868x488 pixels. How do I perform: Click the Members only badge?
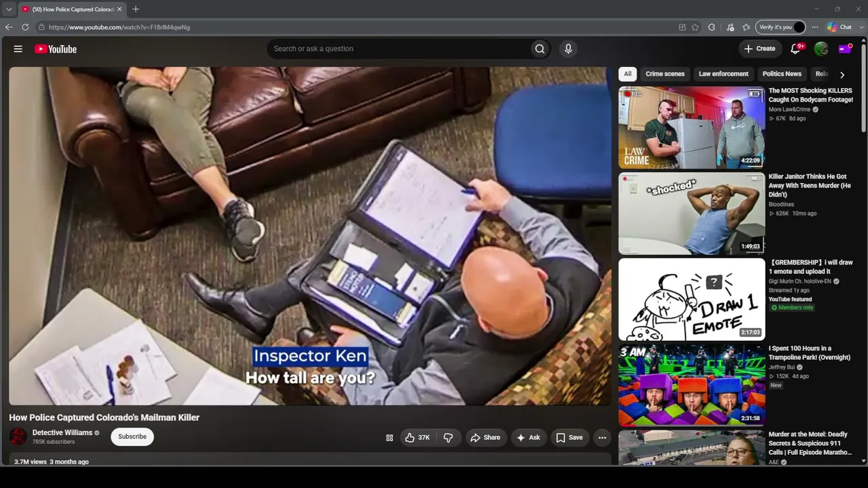coord(792,308)
